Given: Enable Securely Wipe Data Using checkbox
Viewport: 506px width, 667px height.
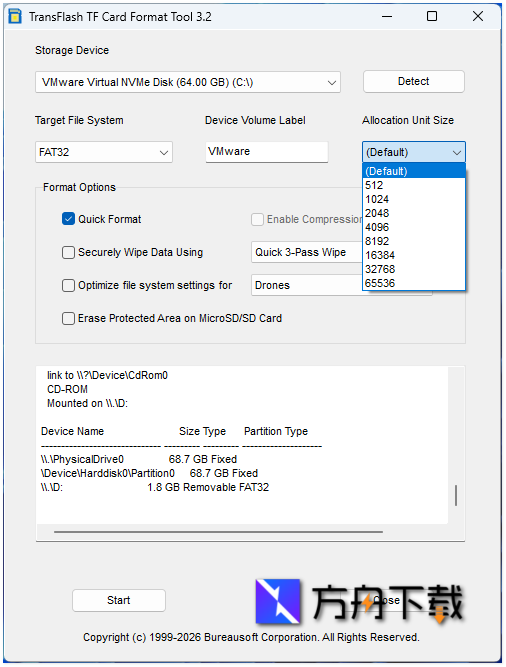Looking at the screenshot, I should pos(68,252).
